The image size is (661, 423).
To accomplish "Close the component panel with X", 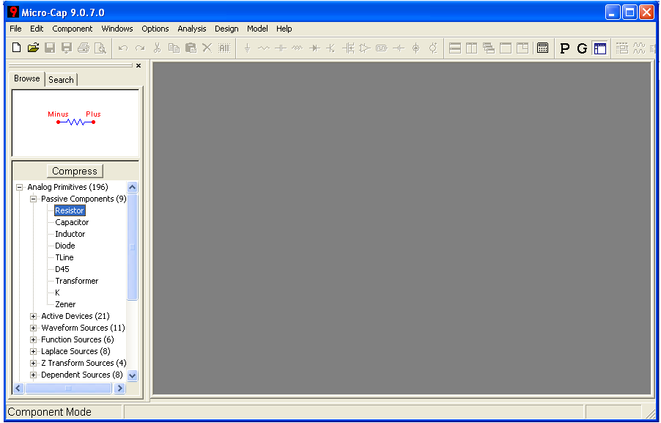I will 138,66.
